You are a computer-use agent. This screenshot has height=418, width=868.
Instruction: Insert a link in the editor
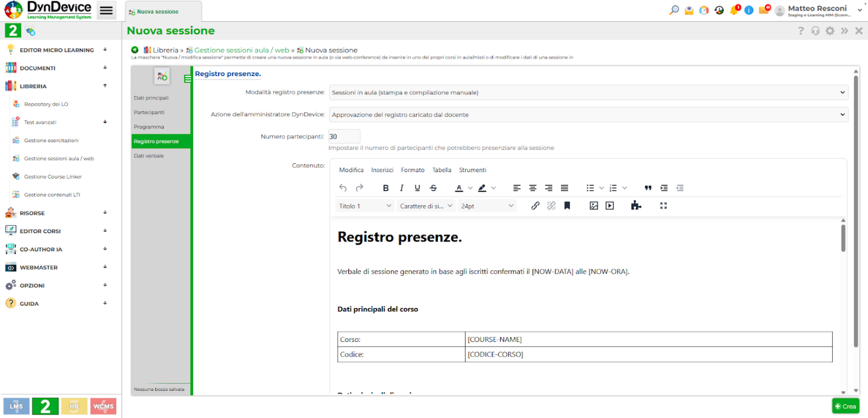(535, 206)
